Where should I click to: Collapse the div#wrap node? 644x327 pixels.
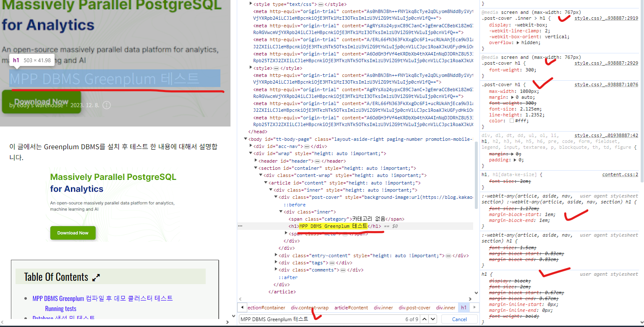click(251, 153)
